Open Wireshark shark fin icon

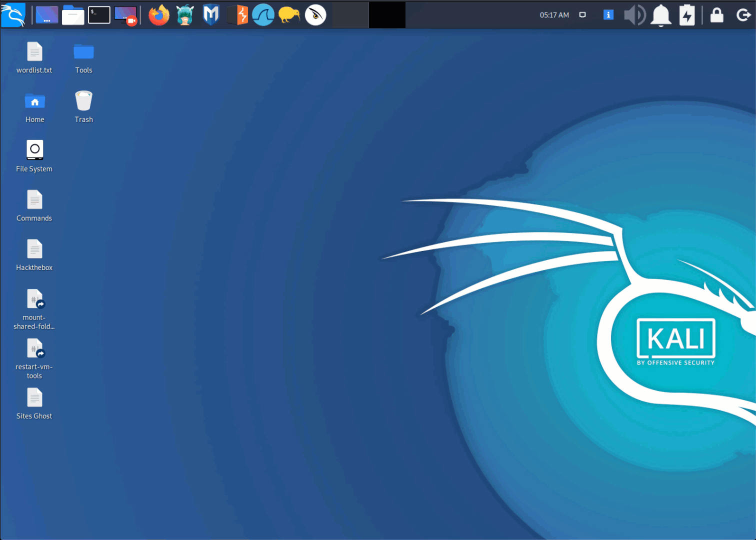click(x=263, y=15)
